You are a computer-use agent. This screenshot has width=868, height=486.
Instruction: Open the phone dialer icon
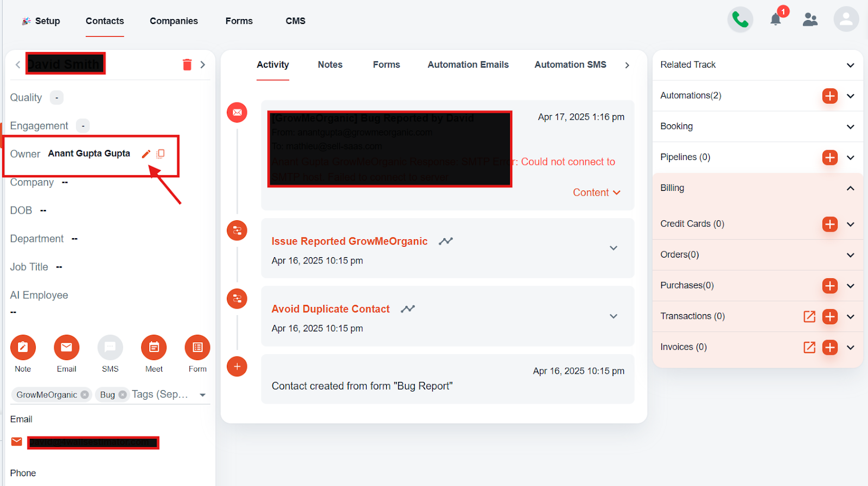coord(740,20)
